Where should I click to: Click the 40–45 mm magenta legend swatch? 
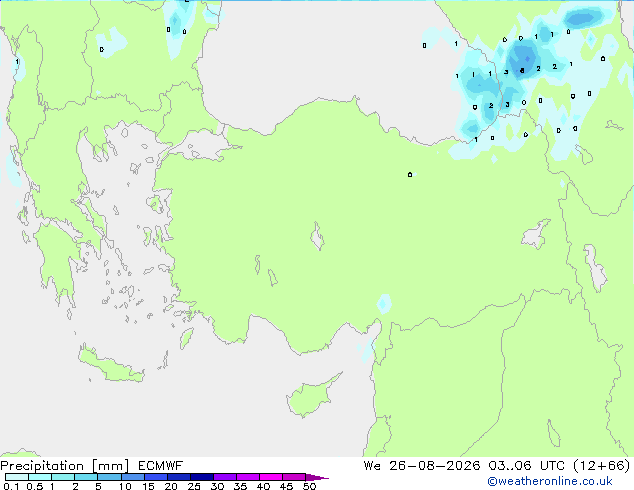coord(271,477)
